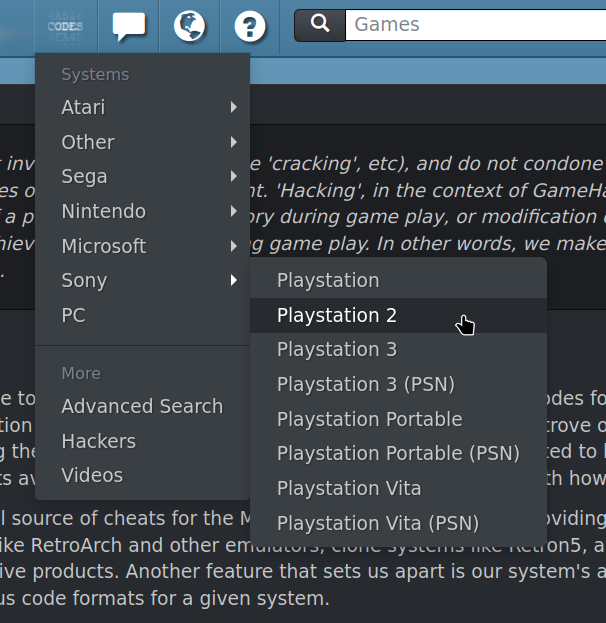
Task: Select the Sony menu entry
Action: click(x=142, y=281)
